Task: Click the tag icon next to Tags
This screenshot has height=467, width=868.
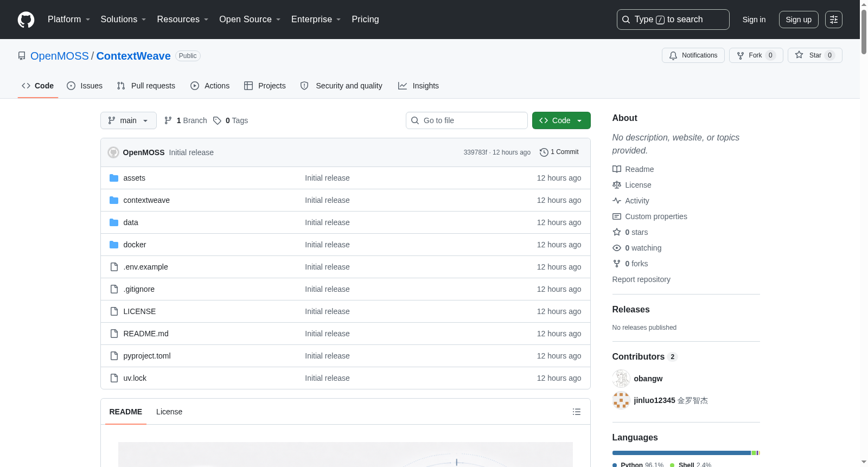Action: 217,120
